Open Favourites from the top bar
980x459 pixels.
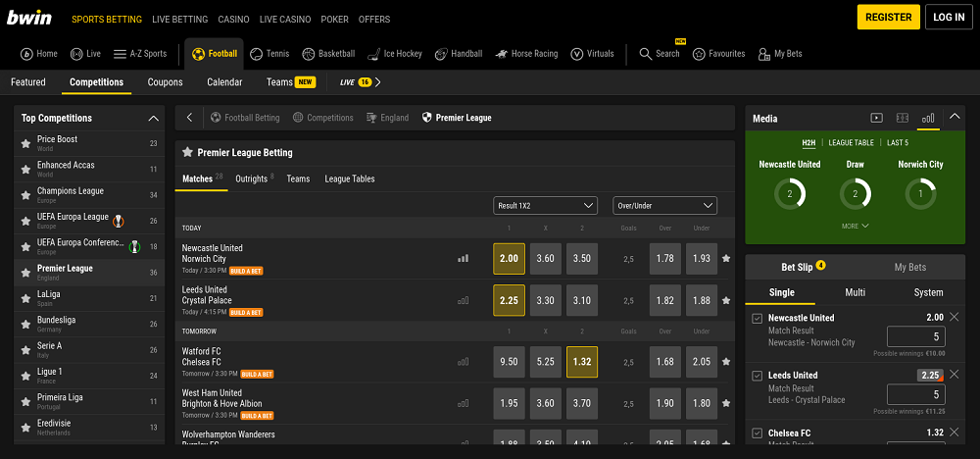pyautogui.click(x=718, y=54)
